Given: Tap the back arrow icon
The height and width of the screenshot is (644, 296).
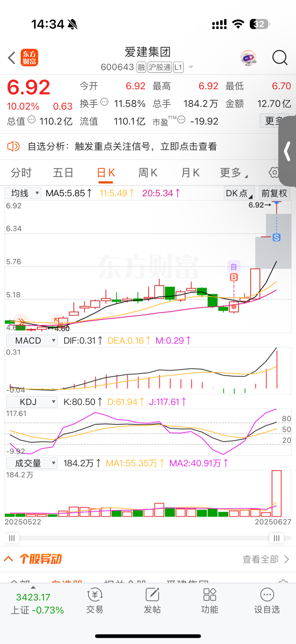Looking at the screenshot, I should 12,58.
